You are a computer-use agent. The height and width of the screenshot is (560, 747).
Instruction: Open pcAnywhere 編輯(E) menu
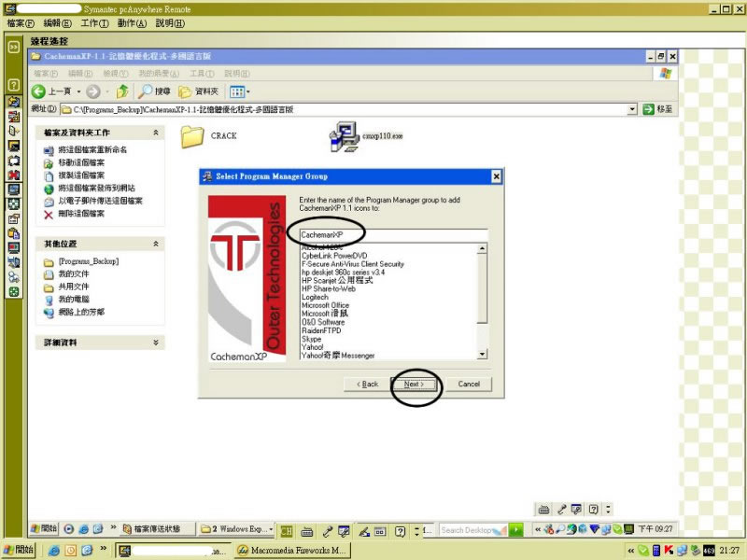58,23
